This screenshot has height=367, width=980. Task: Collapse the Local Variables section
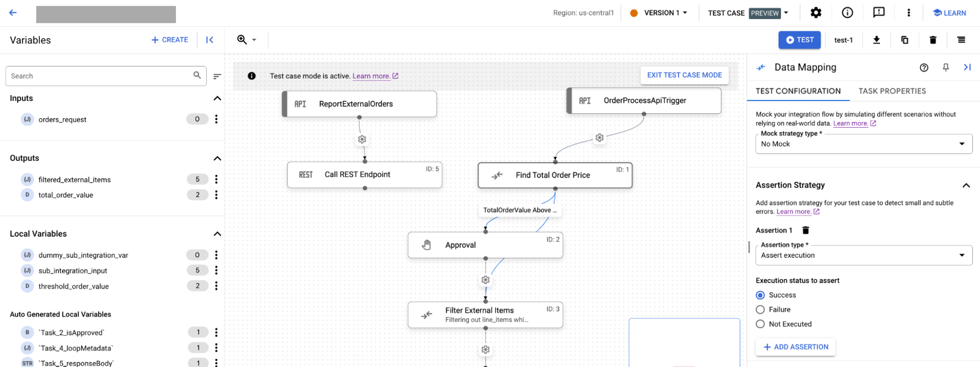click(217, 234)
